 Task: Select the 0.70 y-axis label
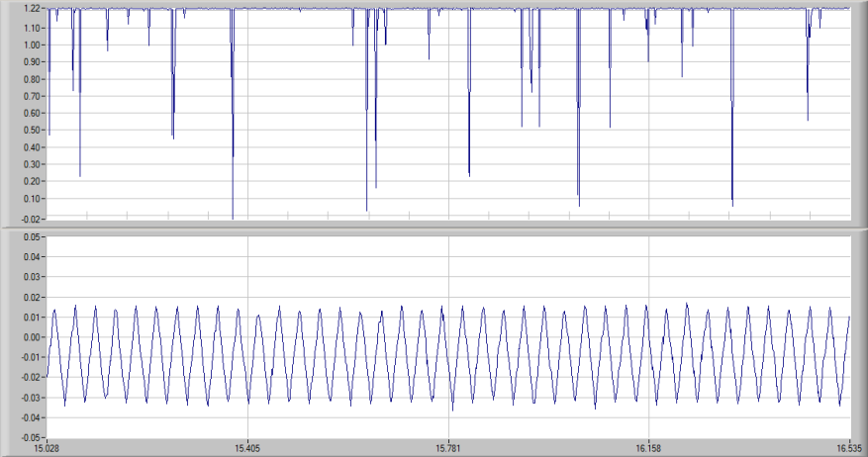click(x=34, y=96)
